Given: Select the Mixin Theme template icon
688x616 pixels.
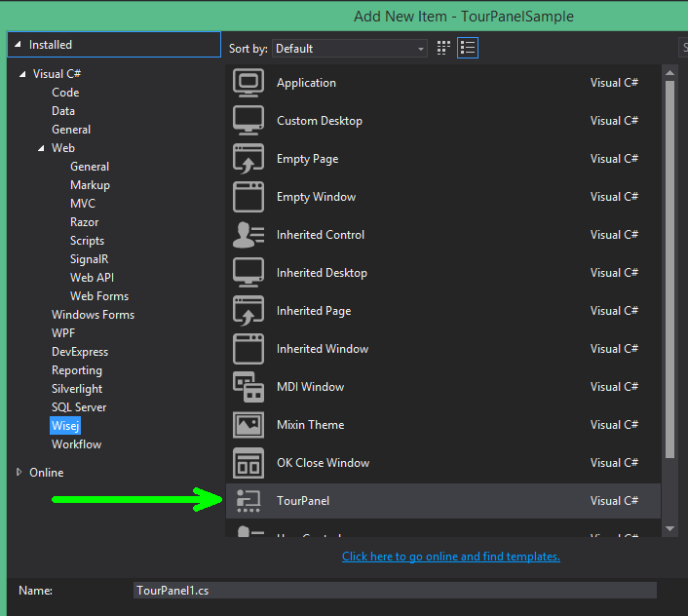Looking at the screenshot, I should click(248, 425).
